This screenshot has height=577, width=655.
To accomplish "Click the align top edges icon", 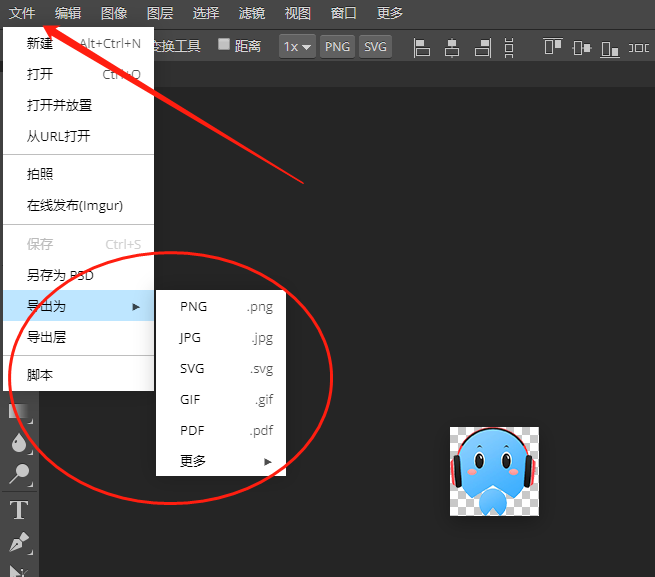I will 552,47.
